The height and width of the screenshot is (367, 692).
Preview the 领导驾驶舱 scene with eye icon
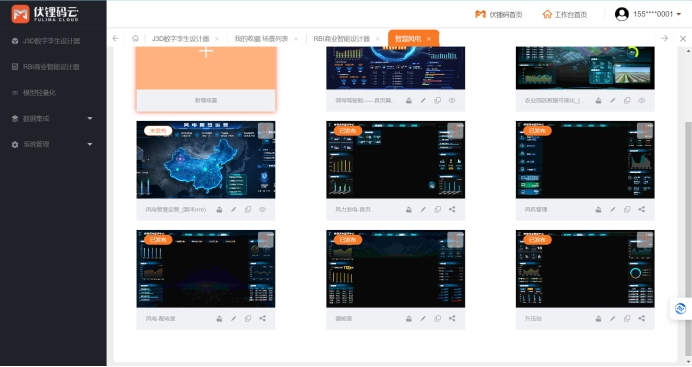452,101
